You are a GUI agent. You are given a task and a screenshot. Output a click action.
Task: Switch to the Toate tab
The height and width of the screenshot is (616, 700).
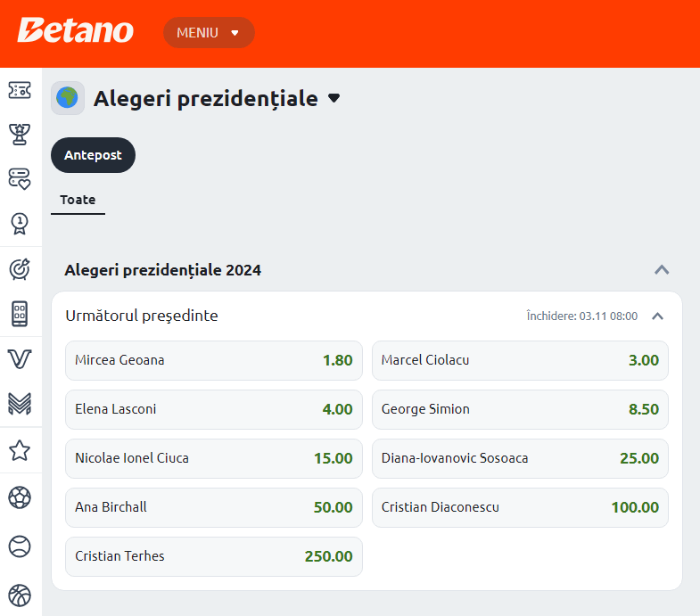click(78, 200)
